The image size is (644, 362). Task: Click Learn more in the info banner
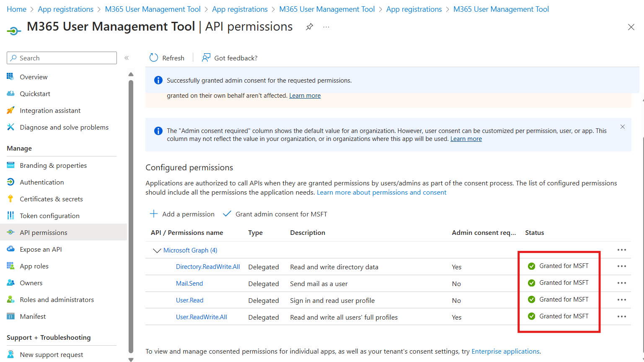[466, 139]
